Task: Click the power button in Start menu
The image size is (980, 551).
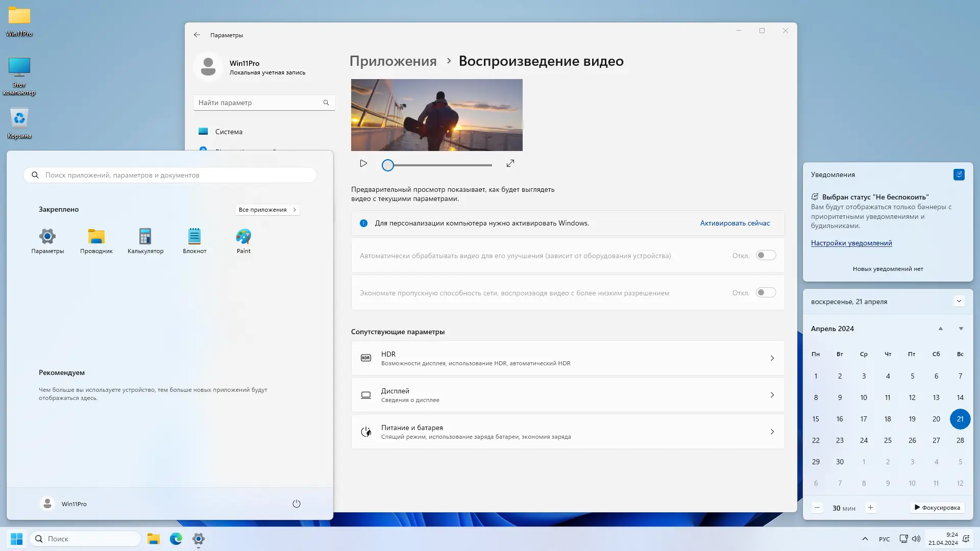Action: [x=297, y=504]
